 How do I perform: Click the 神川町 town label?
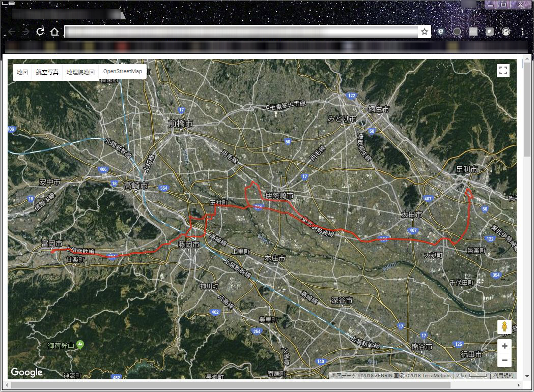pos(209,286)
